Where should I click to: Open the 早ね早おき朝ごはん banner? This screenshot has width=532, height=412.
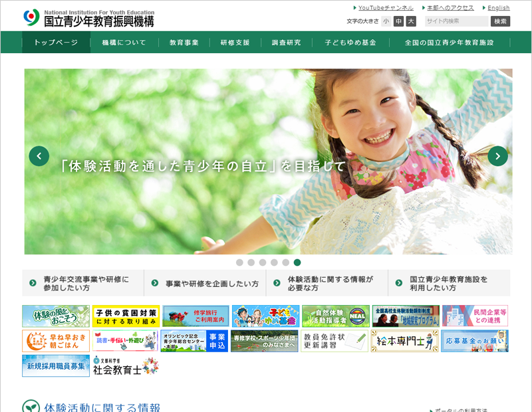[56, 341]
